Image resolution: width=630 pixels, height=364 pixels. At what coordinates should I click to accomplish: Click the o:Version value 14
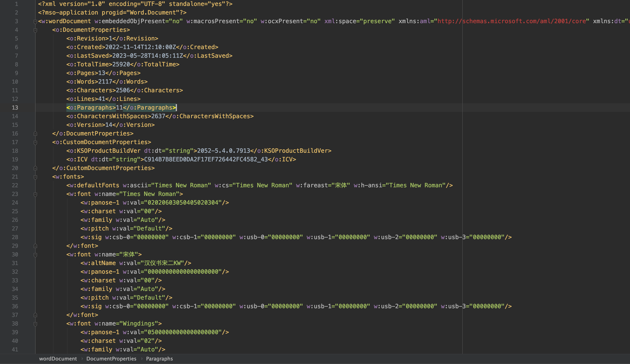(x=109, y=125)
